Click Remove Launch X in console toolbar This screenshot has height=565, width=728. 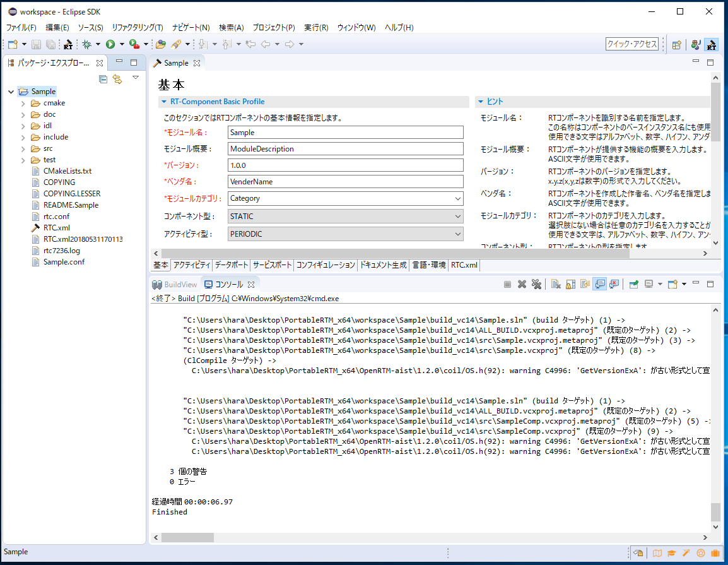click(x=522, y=284)
